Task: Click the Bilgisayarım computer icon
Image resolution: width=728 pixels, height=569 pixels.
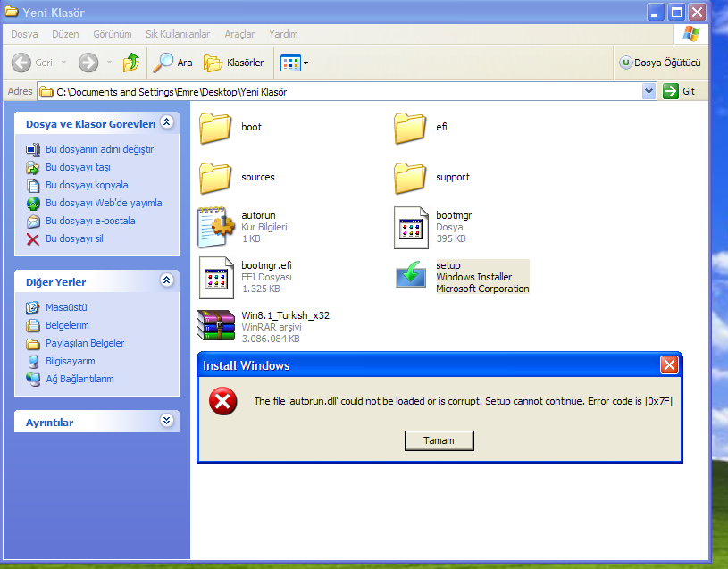Action: click(33, 362)
